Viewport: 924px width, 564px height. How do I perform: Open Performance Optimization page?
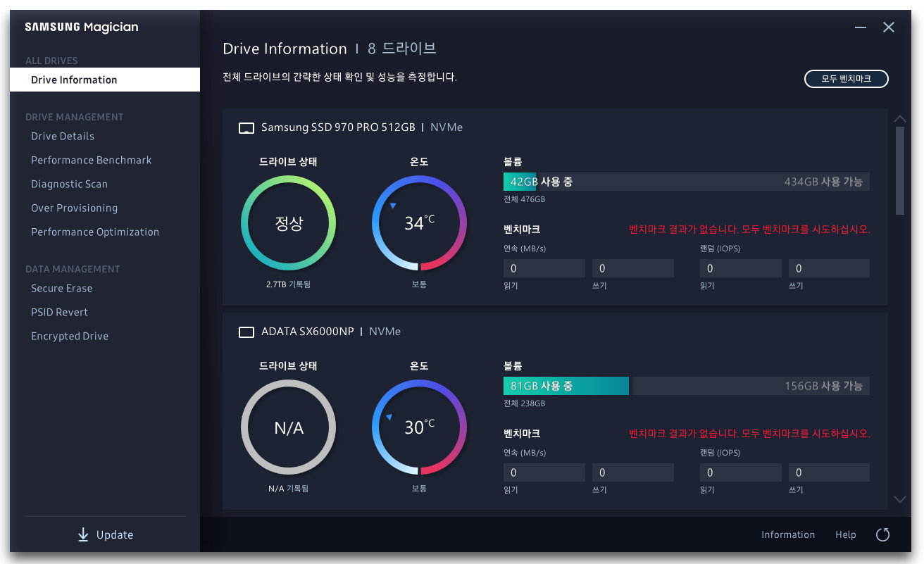pos(95,232)
